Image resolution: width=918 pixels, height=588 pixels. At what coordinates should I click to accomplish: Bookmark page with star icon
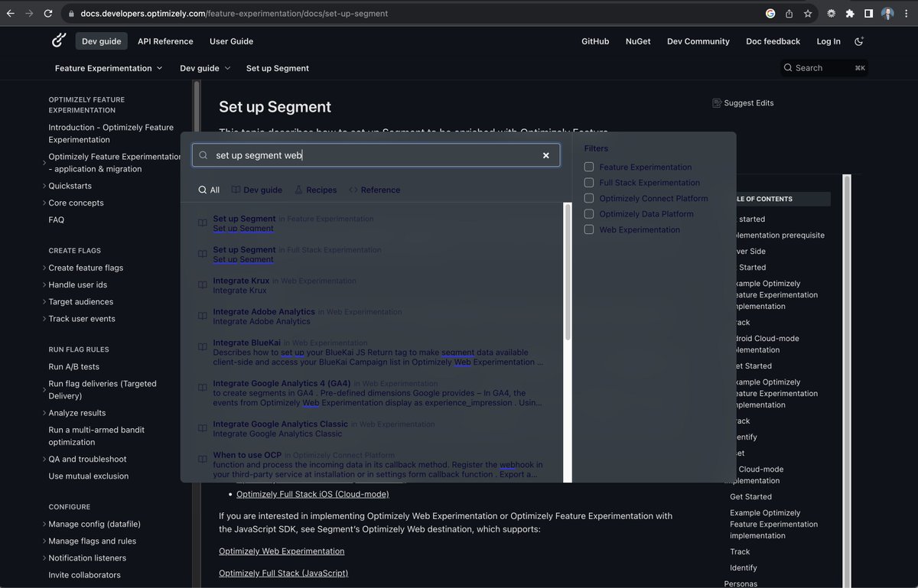808,14
